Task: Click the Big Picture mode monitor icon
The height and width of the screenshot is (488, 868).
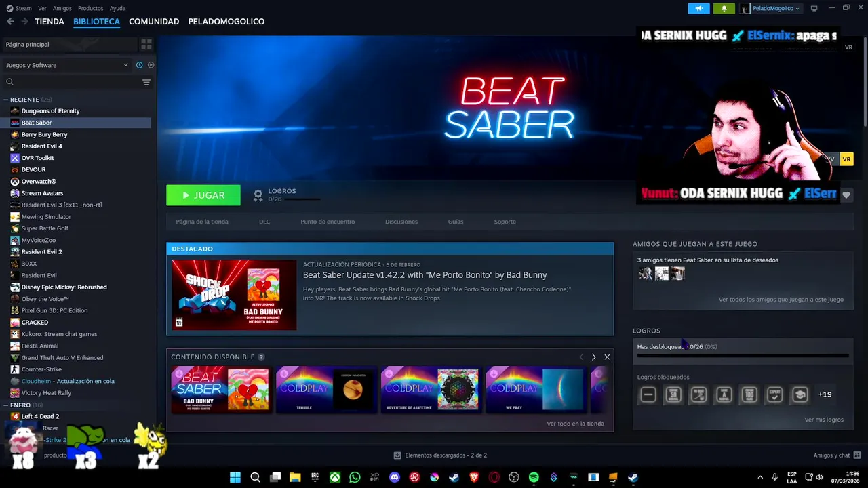Action: 814,8
